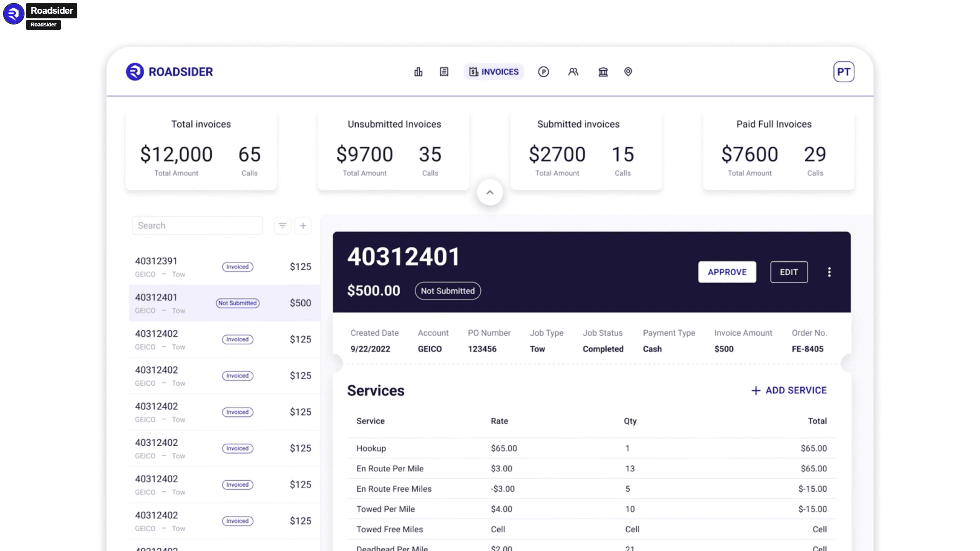
Task: Collapse the summary cards with chevron
Action: pyautogui.click(x=490, y=192)
